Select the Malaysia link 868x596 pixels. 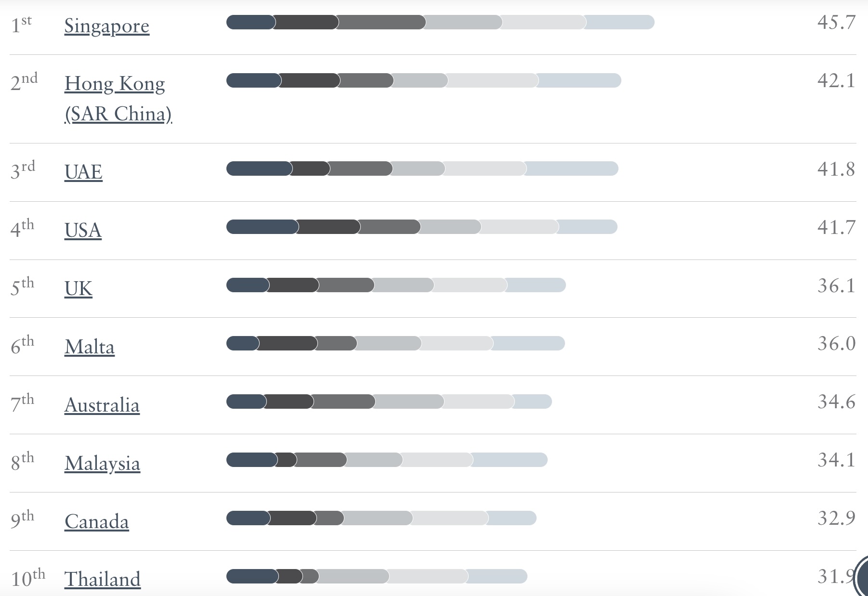[102, 463]
